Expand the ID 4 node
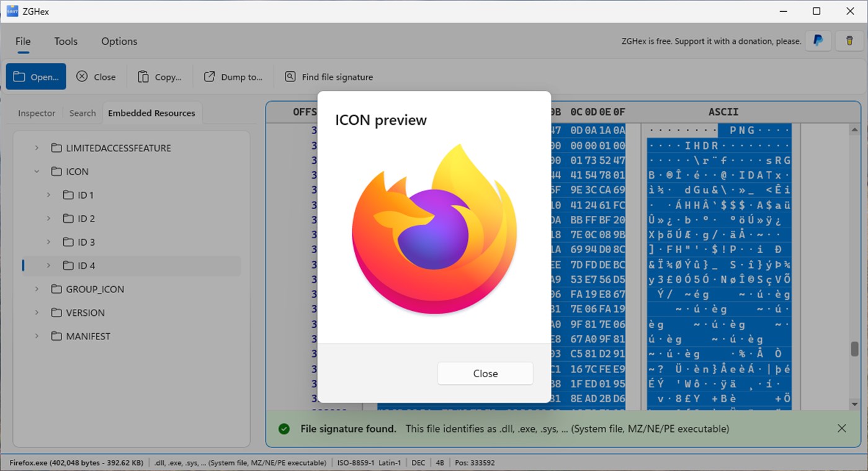 [48, 266]
